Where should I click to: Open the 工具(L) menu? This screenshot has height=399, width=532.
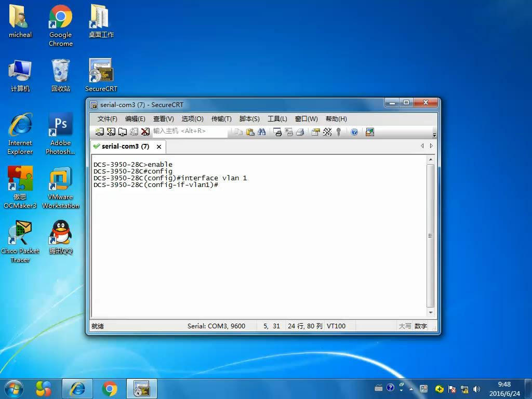pyautogui.click(x=277, y=119)
